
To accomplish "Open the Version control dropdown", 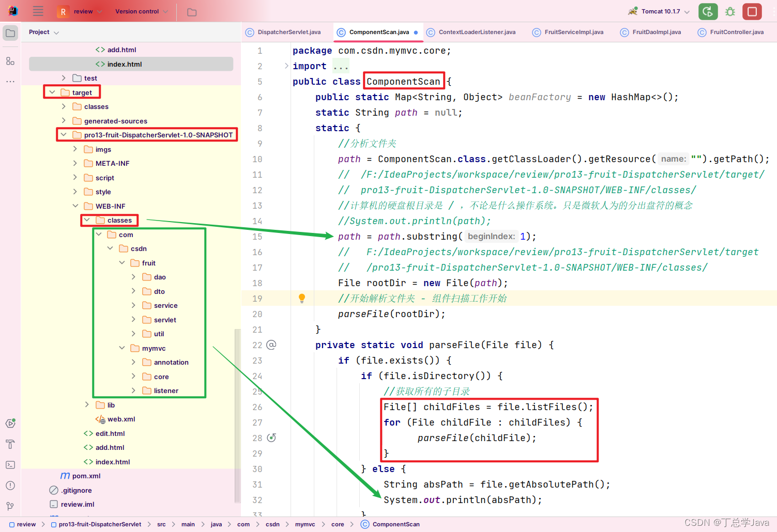I will (x=141, y=11).
